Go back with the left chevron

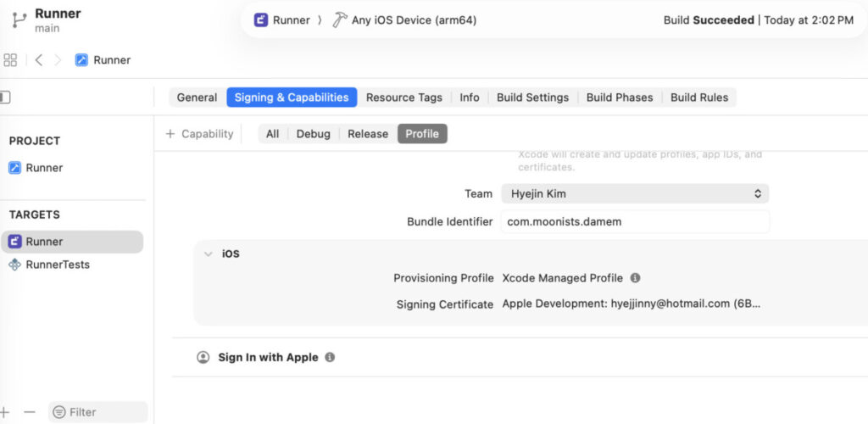point(38,59)
